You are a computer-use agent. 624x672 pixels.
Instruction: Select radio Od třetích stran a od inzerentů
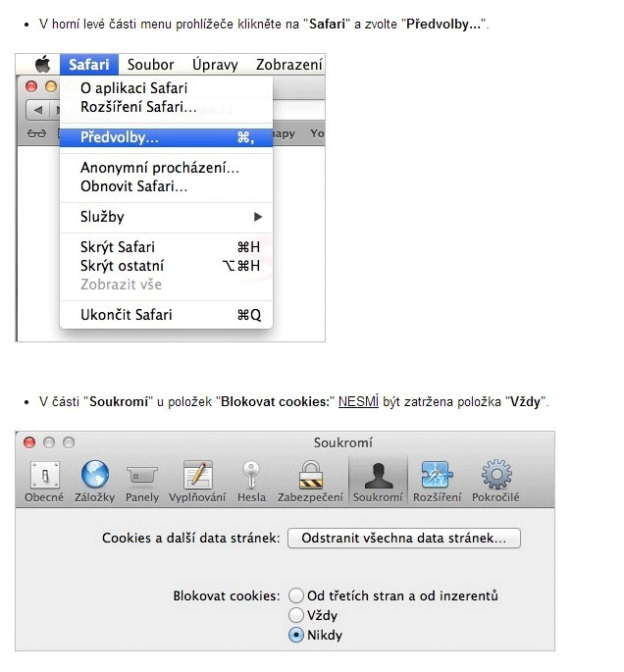point(295,595)
